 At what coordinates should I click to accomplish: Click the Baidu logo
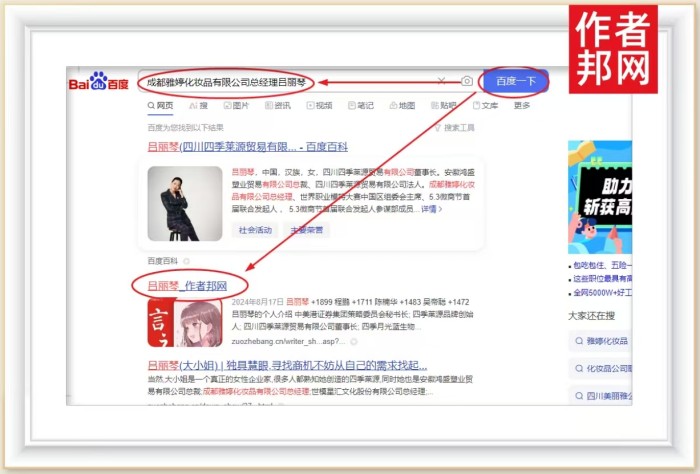click(98, 82)
